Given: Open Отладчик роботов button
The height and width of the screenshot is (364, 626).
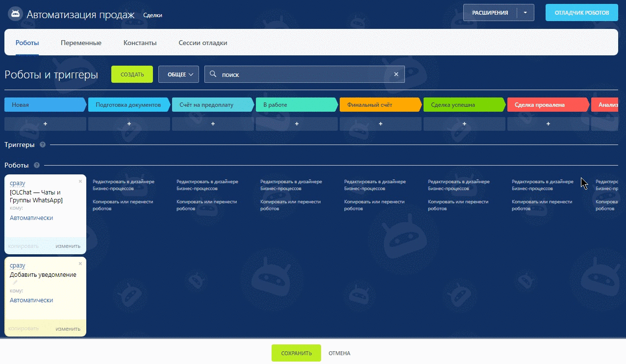Looking at the screenshot, I should (x=582, y=13).
